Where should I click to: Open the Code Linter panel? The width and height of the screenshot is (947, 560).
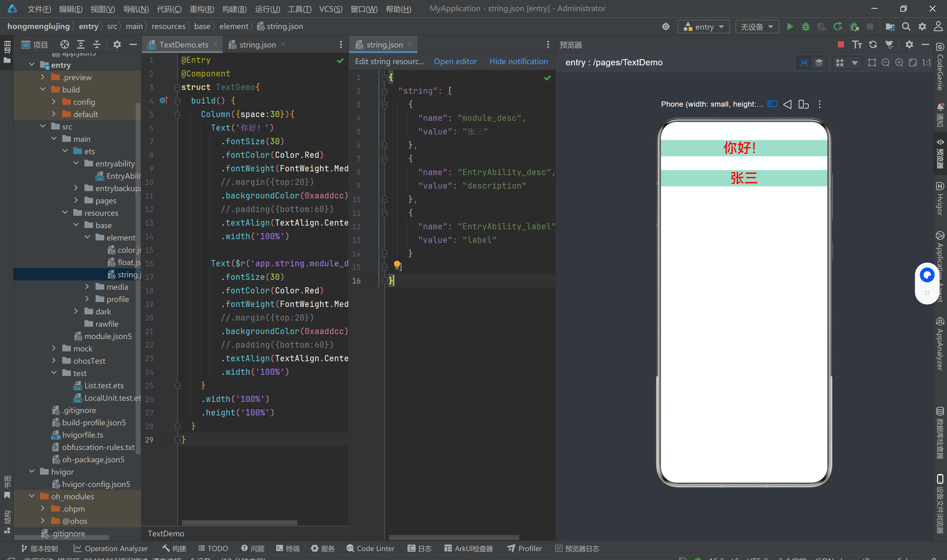pyautogui.click(x=370, y=548)
